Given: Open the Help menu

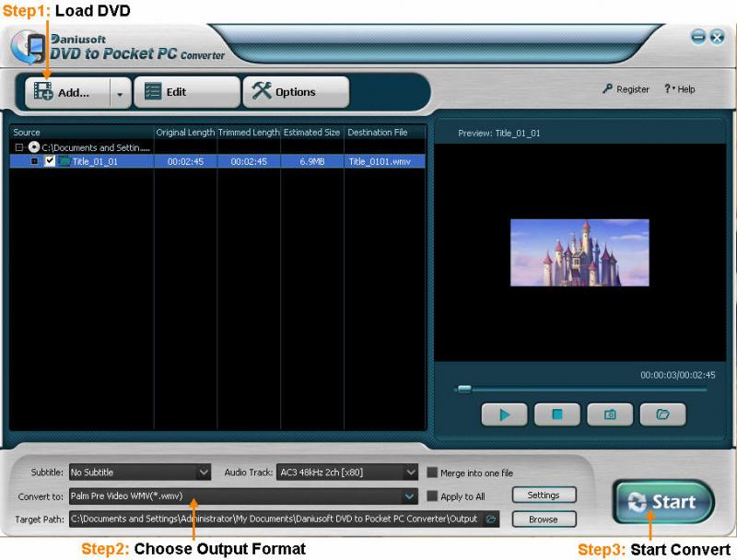Looking at the screenshot, I should coord(680,89).
